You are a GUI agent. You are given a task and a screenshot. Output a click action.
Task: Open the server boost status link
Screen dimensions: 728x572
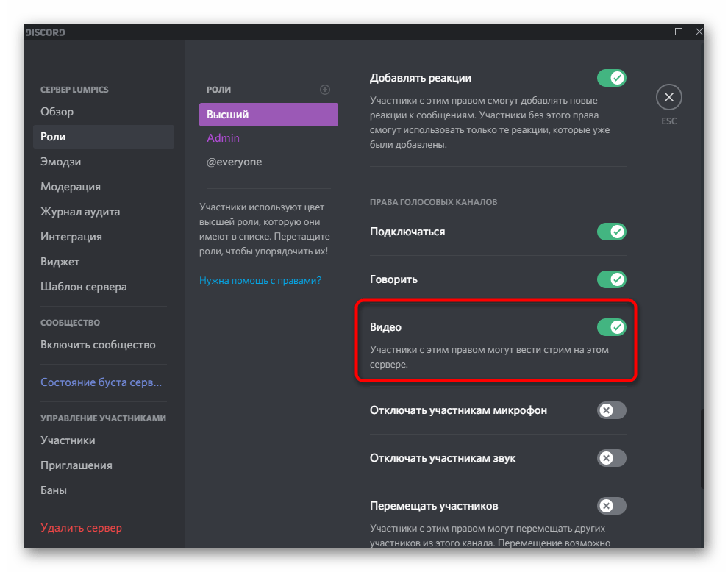point(101,382)
